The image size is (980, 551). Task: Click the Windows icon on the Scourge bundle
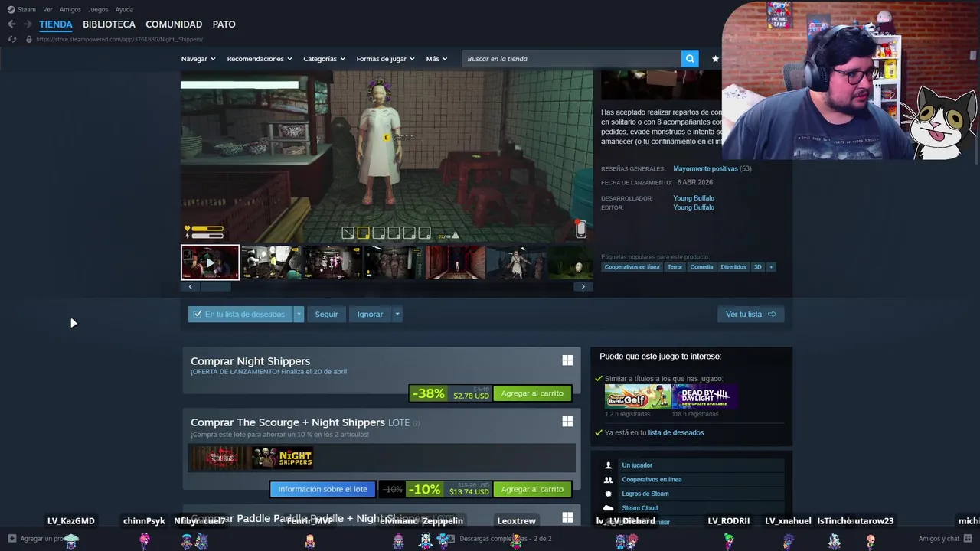coord(567,422)
